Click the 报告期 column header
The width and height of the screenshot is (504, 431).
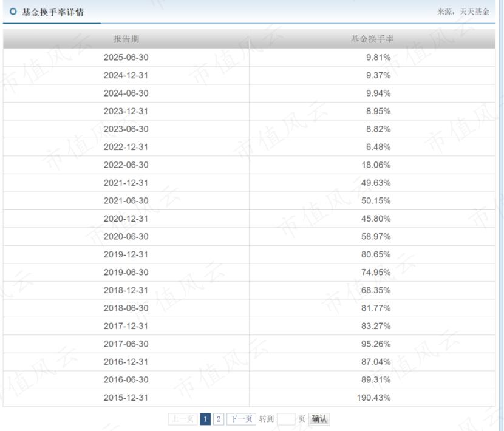pos(126,39)
